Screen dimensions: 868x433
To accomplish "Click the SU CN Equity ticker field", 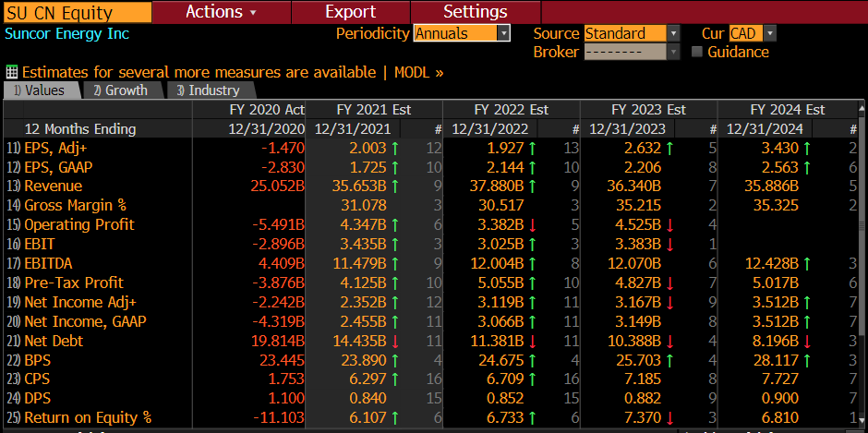I will [x=78, y=12].
